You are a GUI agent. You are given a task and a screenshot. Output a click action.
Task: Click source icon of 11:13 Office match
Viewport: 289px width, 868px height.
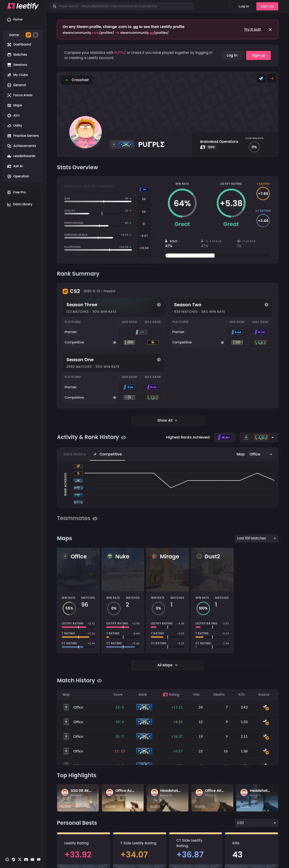click(x=265, y=751)
